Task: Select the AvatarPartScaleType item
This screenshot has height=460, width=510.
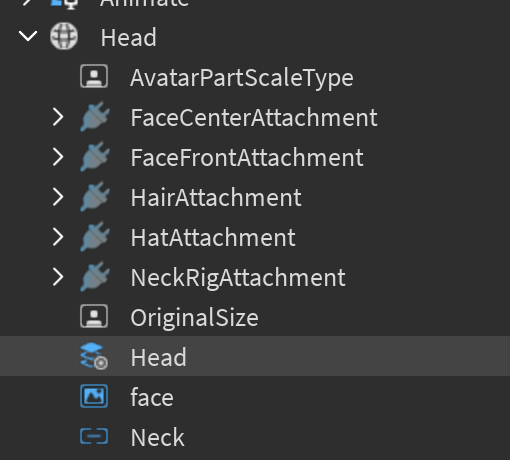Action: tap(242, 78)
